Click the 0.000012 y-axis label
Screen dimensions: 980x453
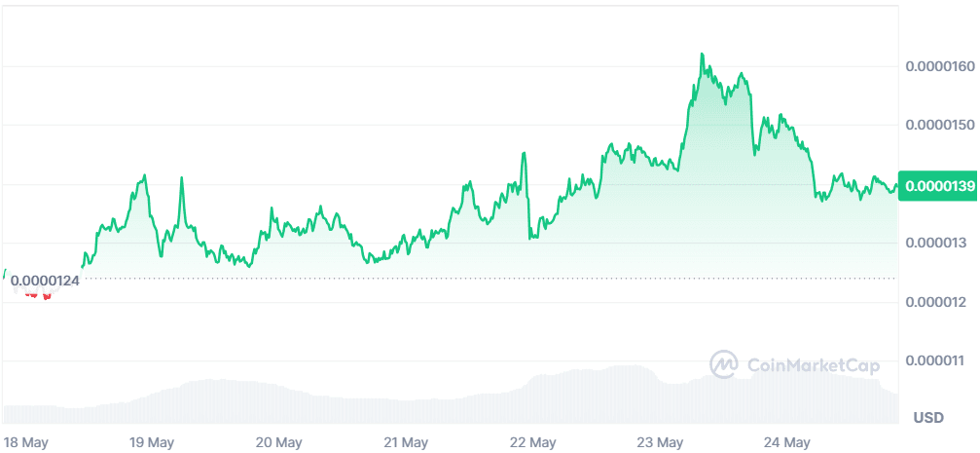[936, 301]
